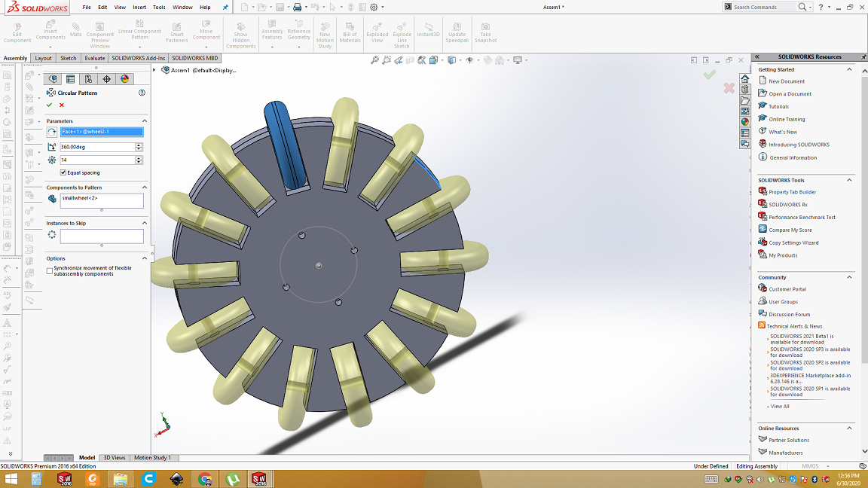Open Chrome from the taskbar
The image size is (868, 488).
point(205,479)
